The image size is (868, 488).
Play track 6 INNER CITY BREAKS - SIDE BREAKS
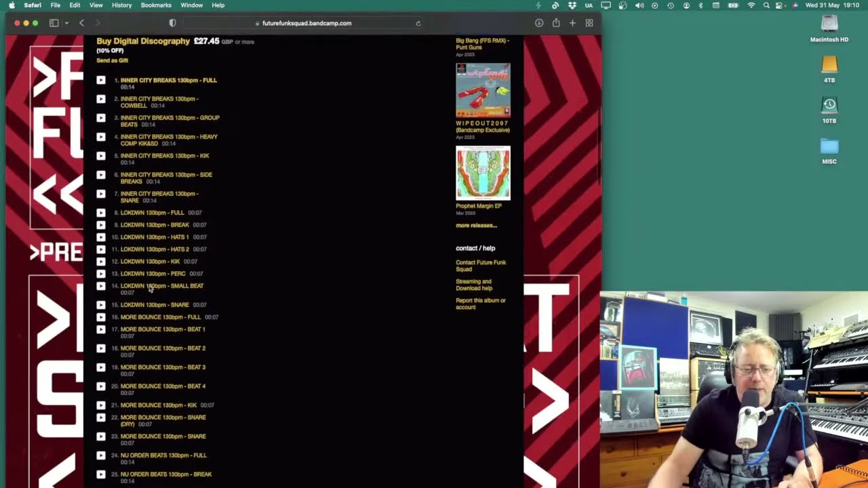pyautogui.click(x=101, y=175)
